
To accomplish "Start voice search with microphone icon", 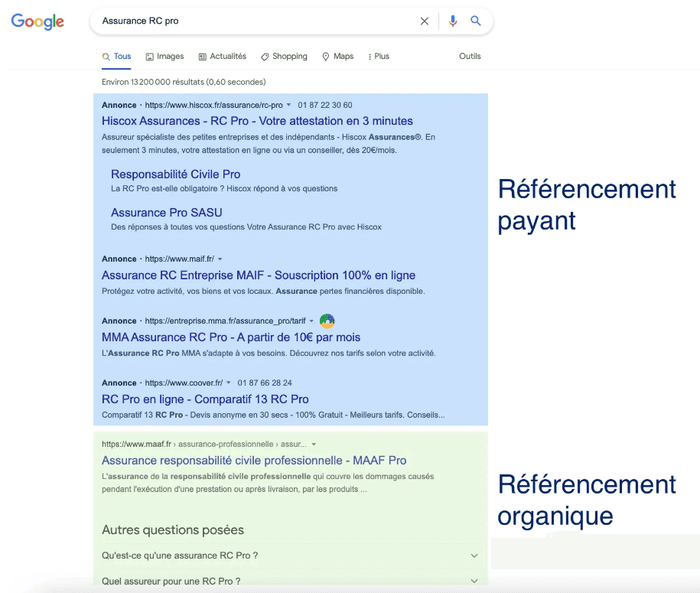I will click(453, 21).
